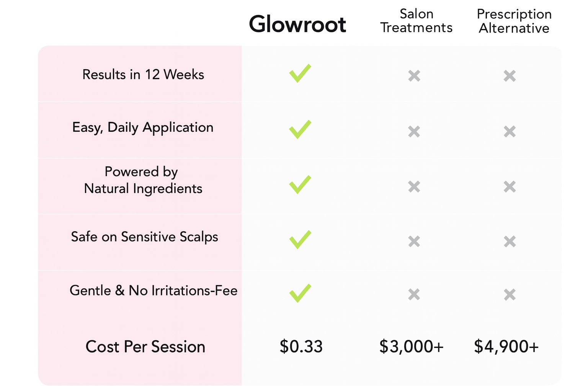Click the Results in 12 Weeks label

coord(143,75)
